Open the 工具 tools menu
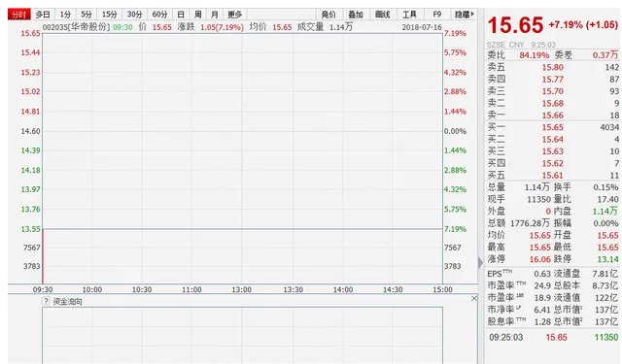This screenshot has width=622, height=364. point(409,15)
